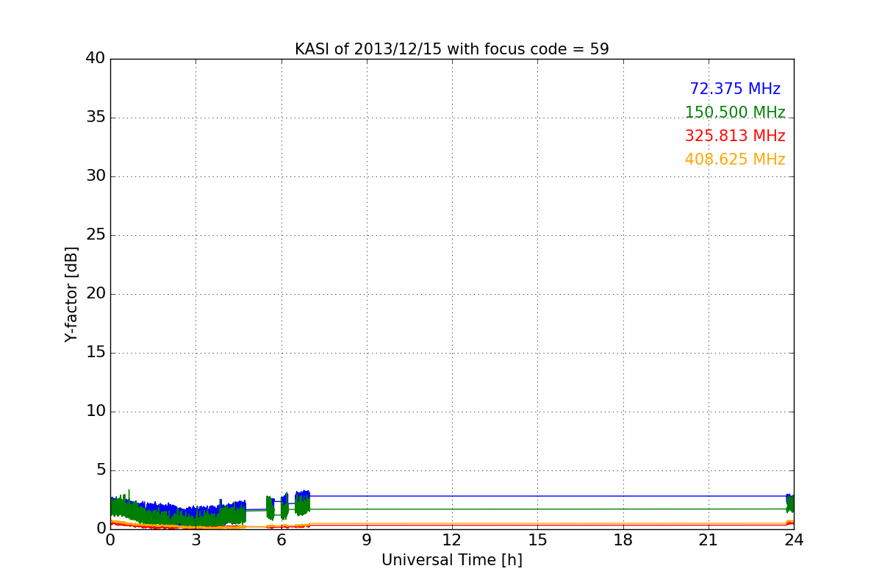
Task: Click the x-axis tick label 6
Action: point(282,540)
